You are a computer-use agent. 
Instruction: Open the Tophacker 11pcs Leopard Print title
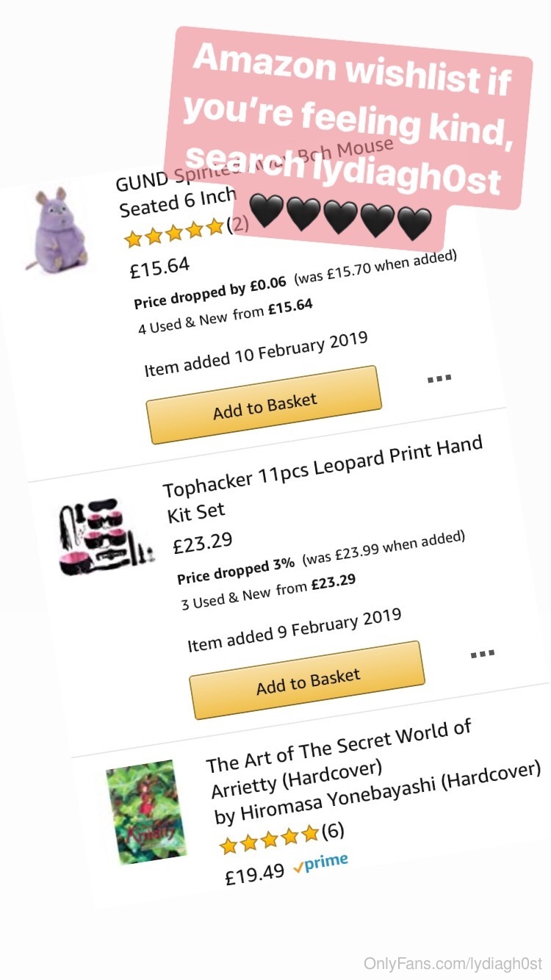pos(322,476)
